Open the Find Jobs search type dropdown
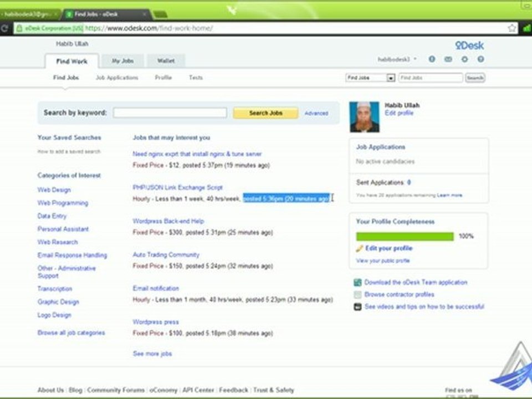532x399 pixels. 371,78
